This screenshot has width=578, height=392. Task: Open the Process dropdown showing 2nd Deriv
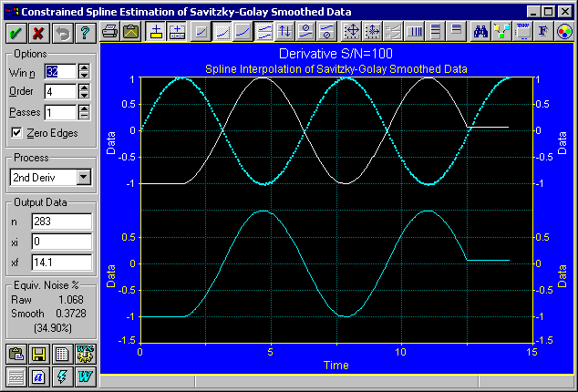coord(84,178)
